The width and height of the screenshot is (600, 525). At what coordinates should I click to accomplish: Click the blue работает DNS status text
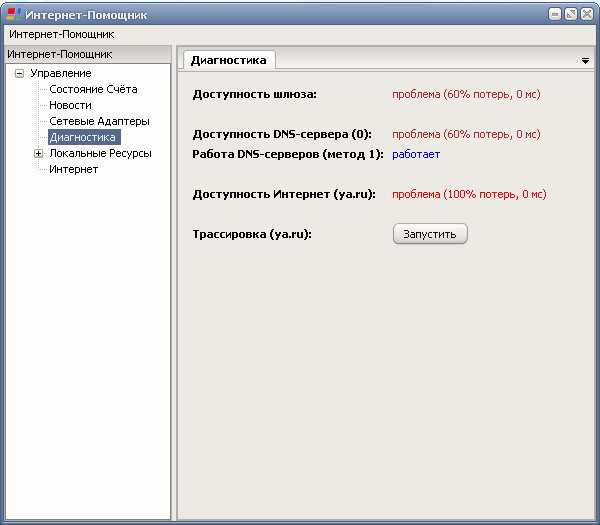(x=416, y=154)
